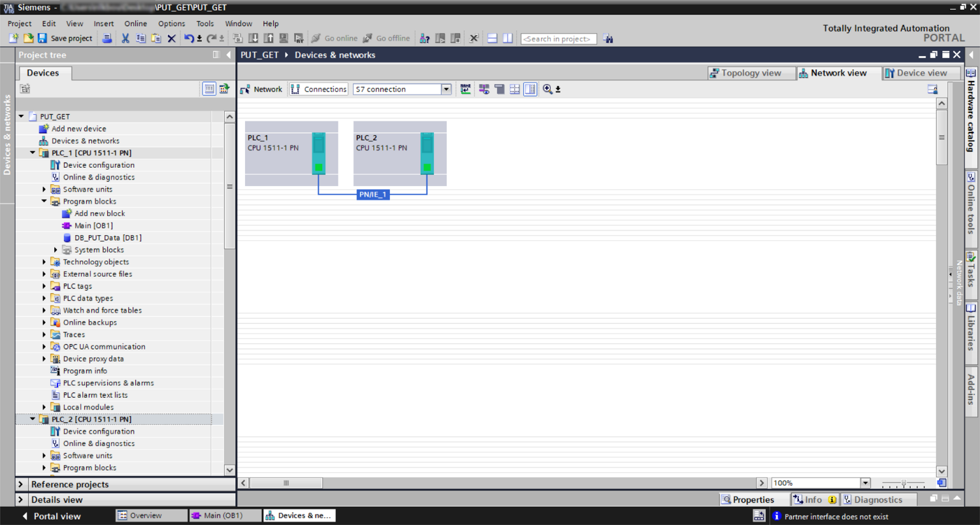Click the zoom magnifier icon in network toolbar

(547, 89)
